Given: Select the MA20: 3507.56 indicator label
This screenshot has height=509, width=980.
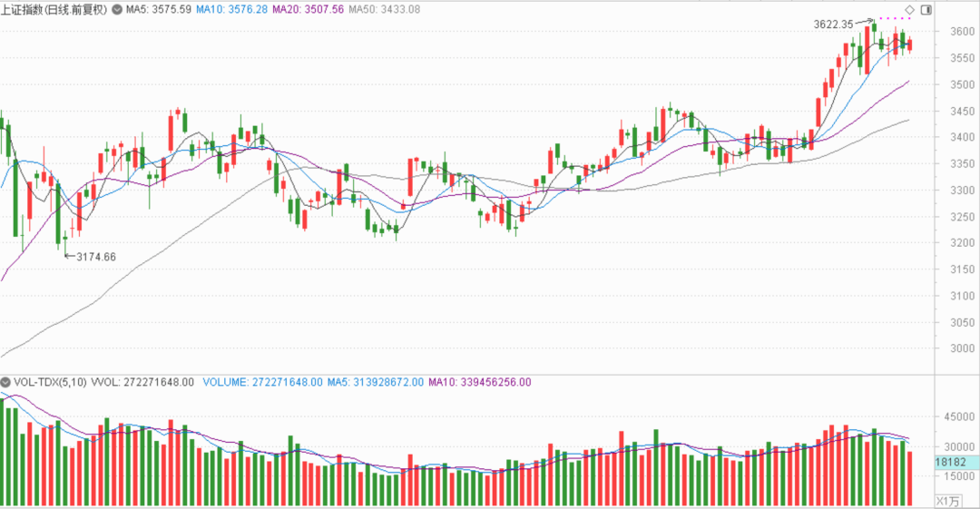Looking at the screenshot, I should pyautogui.click(x=309, y=9).
